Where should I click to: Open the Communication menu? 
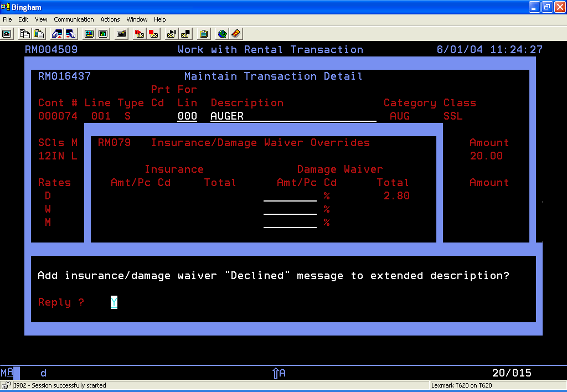click(x=74, y=19)
